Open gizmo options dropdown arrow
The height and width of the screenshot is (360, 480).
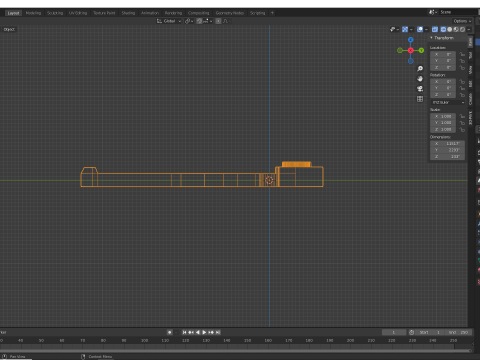(x=411, y=29)
